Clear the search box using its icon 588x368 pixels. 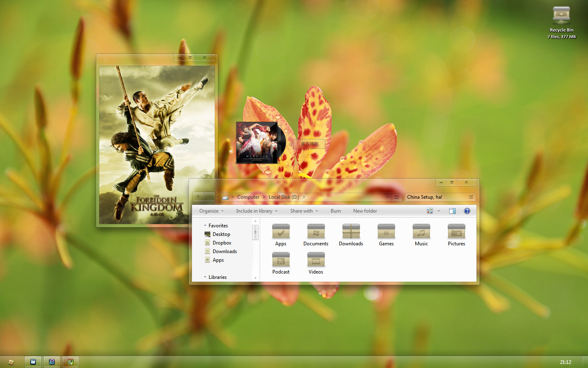point(471,197)
